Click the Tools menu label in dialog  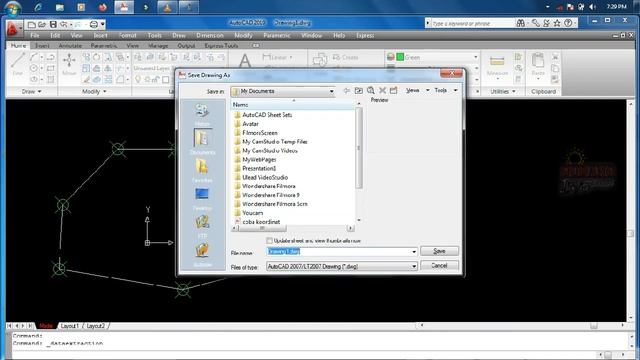tap(440, 90)
